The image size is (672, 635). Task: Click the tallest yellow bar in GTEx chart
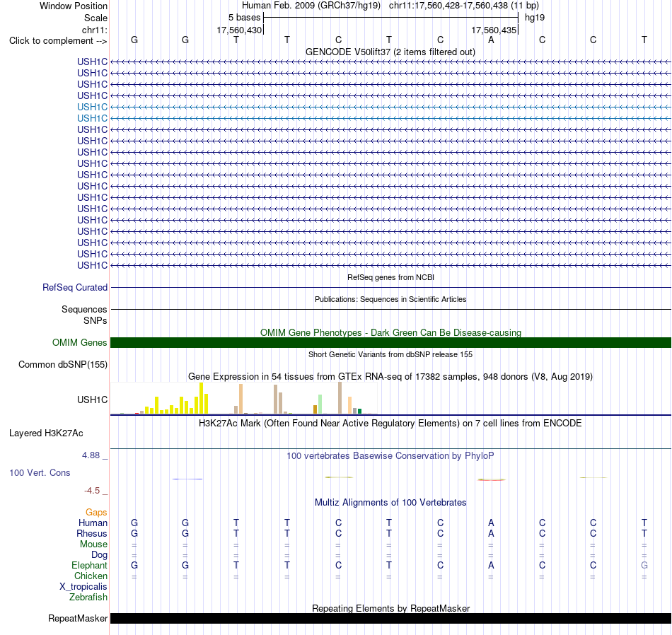202,398
